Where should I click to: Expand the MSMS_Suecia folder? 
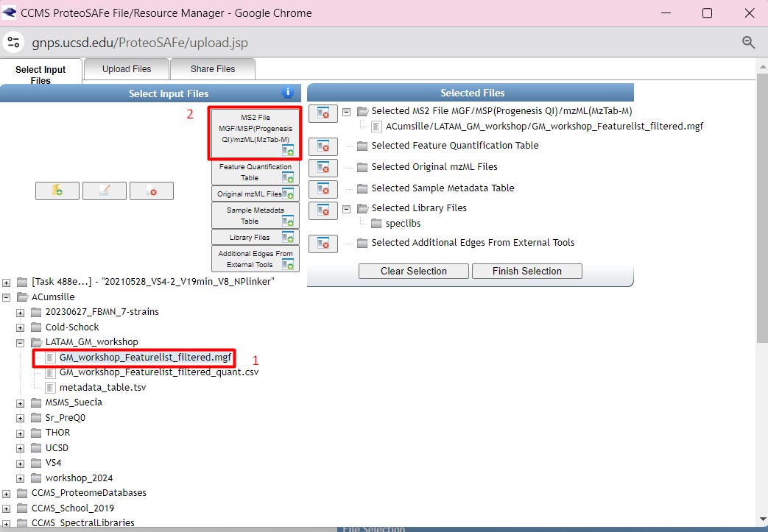click(x=21, y=402)
